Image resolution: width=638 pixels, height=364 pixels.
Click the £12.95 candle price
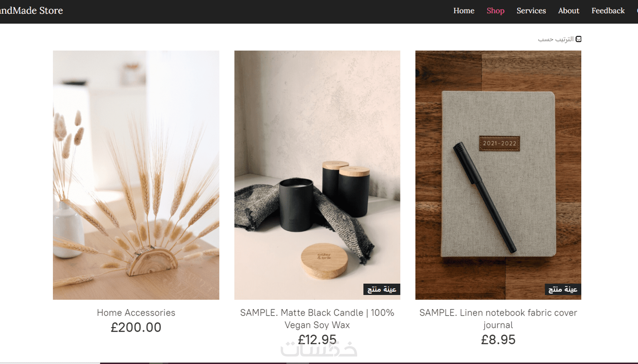(317, 340)
